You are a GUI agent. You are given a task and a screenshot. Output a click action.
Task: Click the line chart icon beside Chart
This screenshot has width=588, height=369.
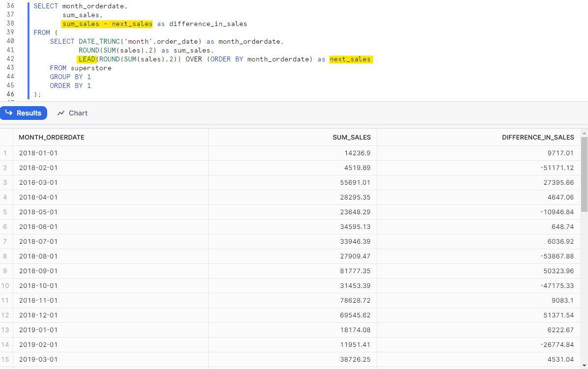pos(61,113)
